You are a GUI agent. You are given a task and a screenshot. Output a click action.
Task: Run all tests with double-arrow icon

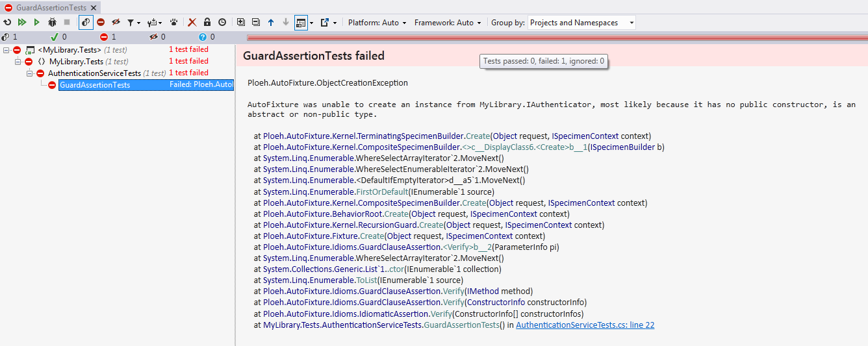coord(22,22)
